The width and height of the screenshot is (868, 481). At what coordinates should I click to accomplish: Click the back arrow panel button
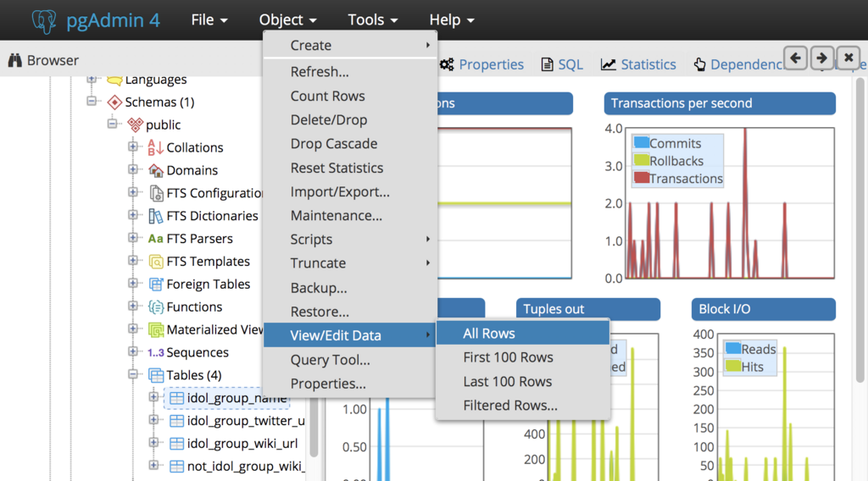[x=795, y=58]
